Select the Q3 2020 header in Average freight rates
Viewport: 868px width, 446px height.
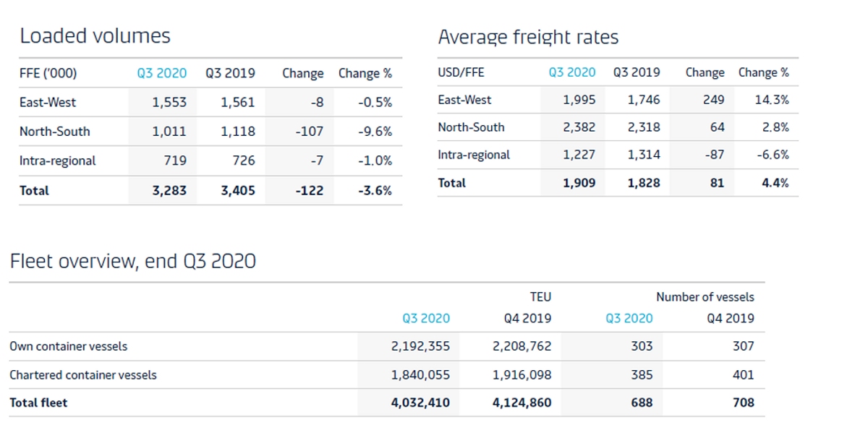click(571, 72)
